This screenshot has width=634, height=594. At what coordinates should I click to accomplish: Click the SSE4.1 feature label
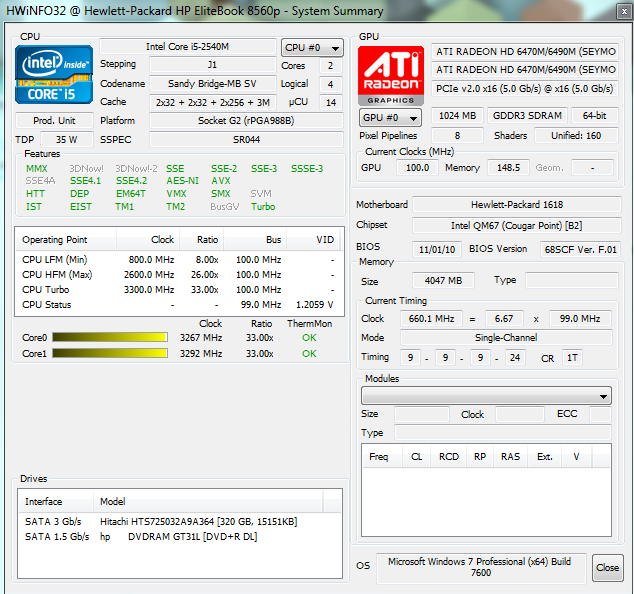click(85, 181)
